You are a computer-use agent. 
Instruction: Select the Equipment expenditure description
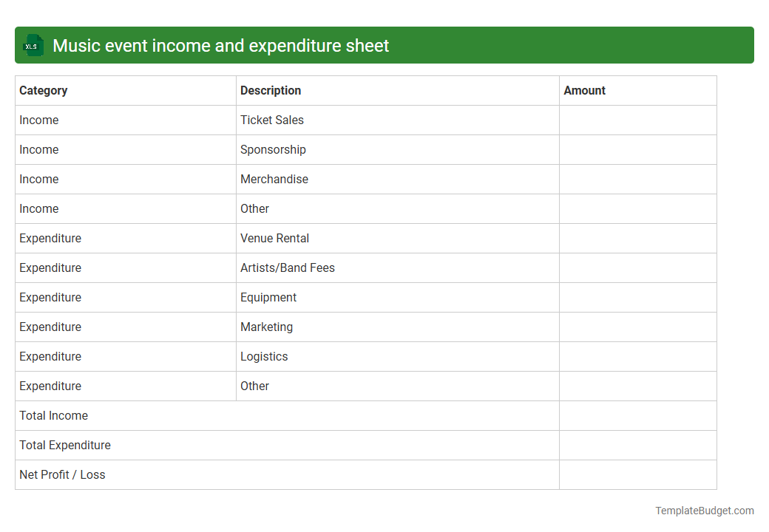coord(268,297)
